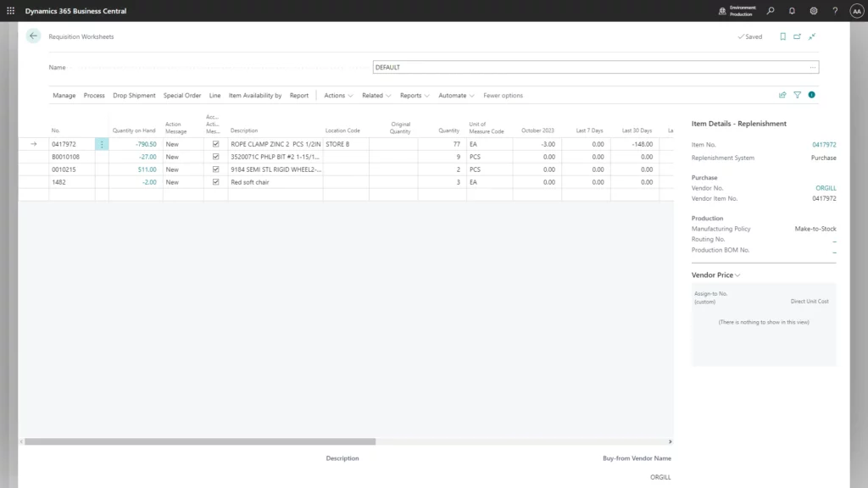Image resolution: width=868 pixels, height=488 pixels.
Task: Expand the Actions dropdown menu
Action: pos(338,96)
